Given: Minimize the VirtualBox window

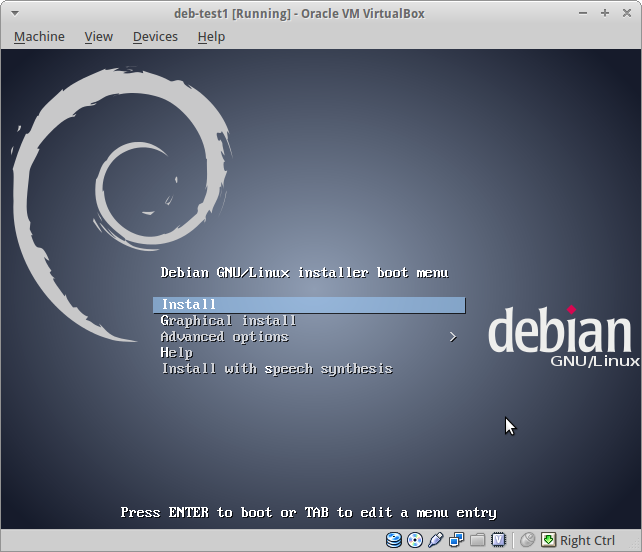Looking at the screenshot, I should [x=583, y=14].
